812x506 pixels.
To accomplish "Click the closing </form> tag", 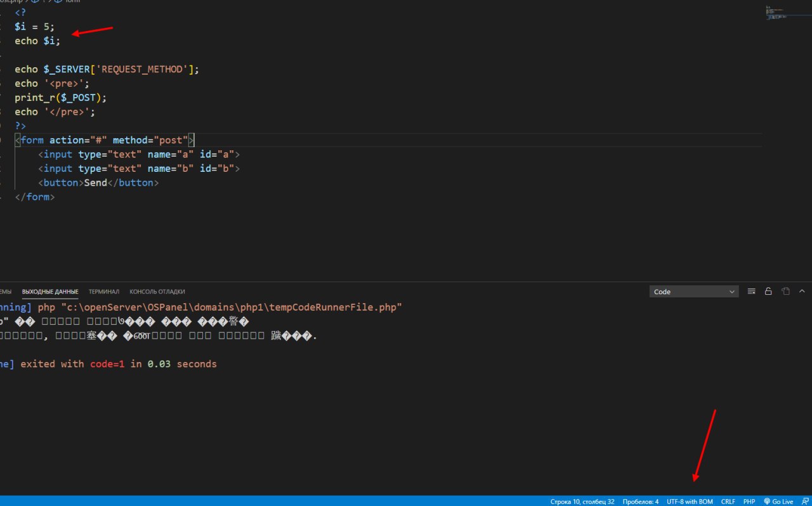I will pos(35,197).
